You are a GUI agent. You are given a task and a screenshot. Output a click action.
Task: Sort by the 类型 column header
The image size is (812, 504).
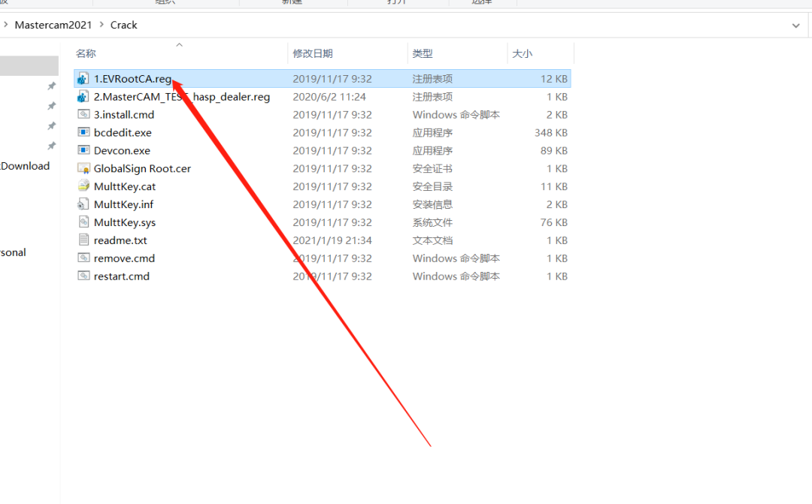(423, 53)
